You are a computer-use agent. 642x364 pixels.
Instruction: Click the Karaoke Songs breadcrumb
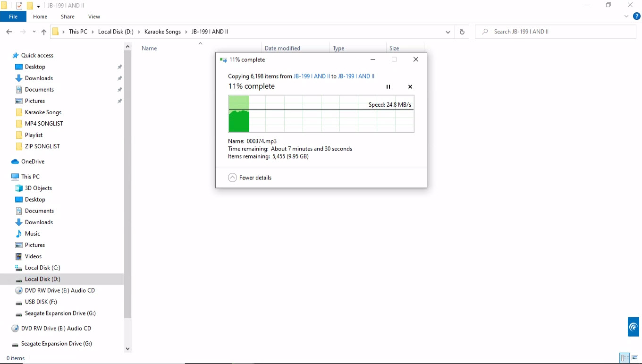click(x=162, y=32)
